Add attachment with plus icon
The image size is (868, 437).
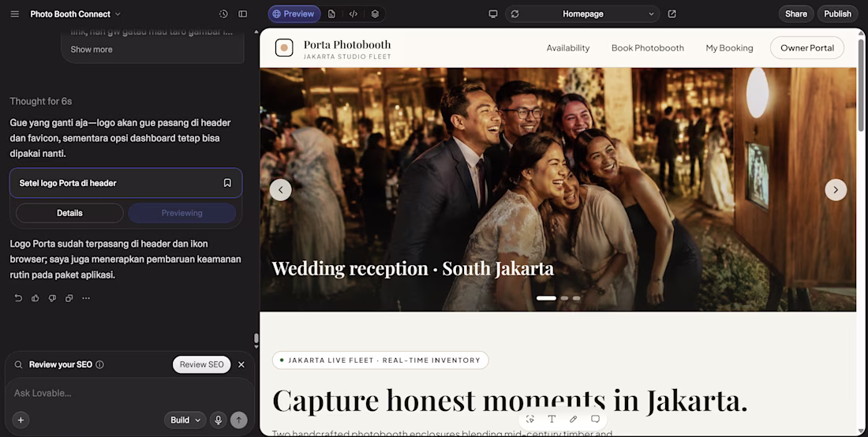pyautogui.click(x=21, y=420)
